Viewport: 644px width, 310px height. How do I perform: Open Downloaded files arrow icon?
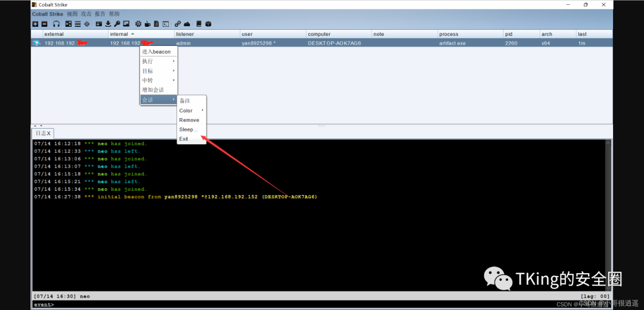tap(109, 24)
